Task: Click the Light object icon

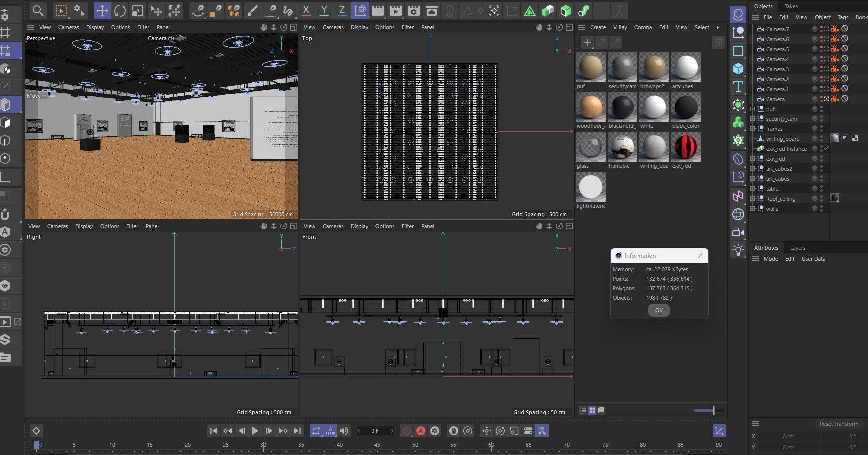Action: pos(738,249)
